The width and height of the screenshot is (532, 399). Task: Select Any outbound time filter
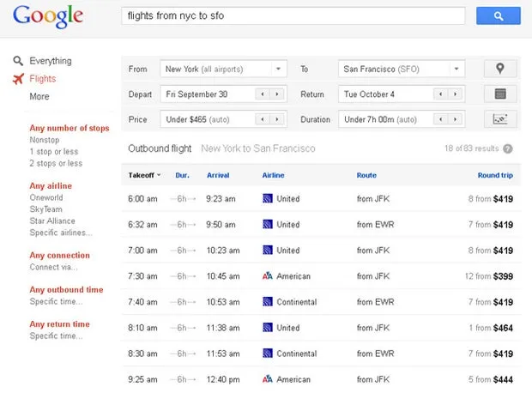pos(66,289)
